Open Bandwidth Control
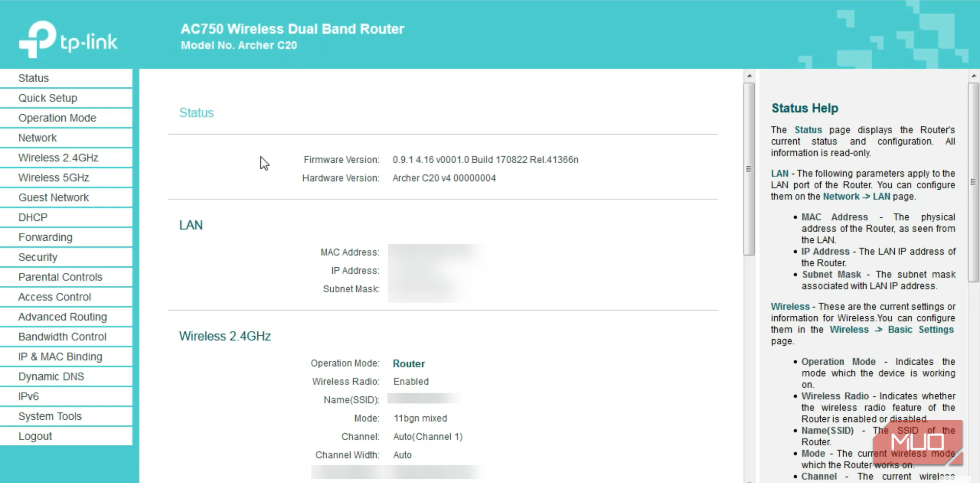980x483 pixels. click(66, 337)
